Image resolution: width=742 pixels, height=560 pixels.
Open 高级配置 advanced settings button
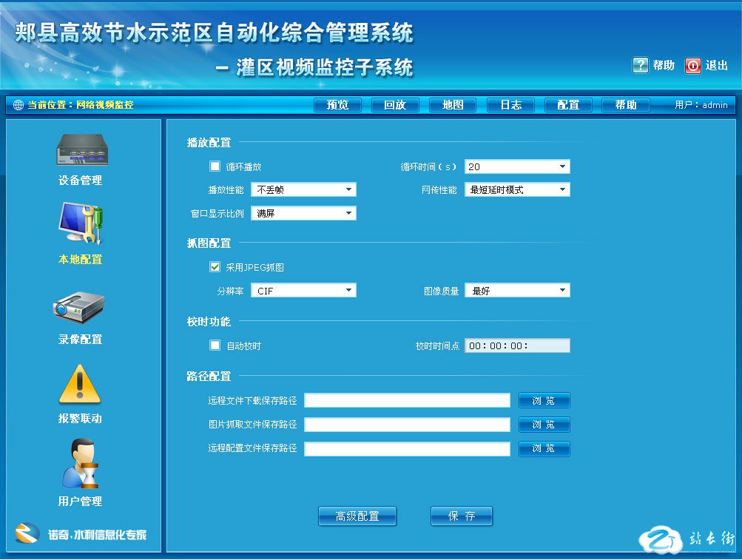357,516
